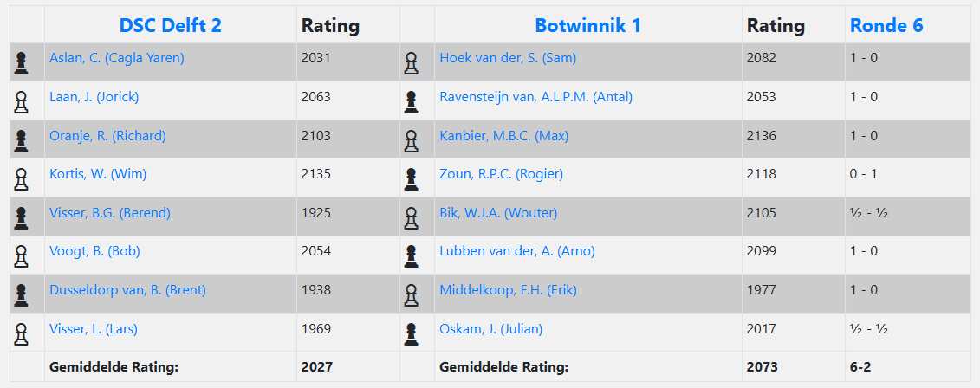This screenshot has height=388, width=980.
Task: Click white pawn icon beside Laan, J.
Action: coord(22,101)
